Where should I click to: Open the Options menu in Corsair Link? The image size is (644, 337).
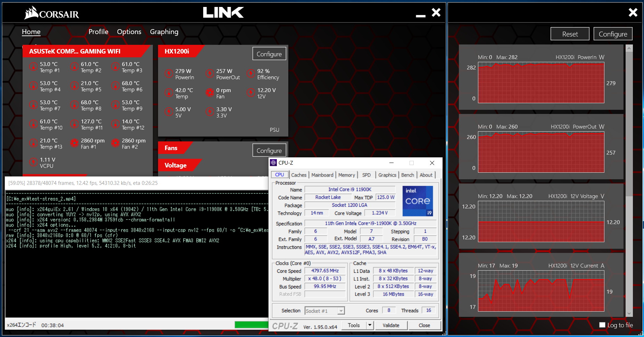coord(129,32)
